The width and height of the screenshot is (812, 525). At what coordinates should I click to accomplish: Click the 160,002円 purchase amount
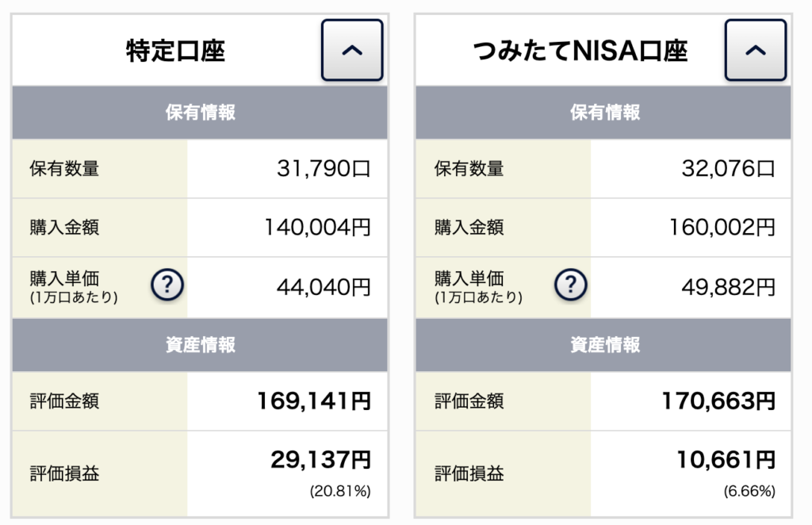(722, 228)
